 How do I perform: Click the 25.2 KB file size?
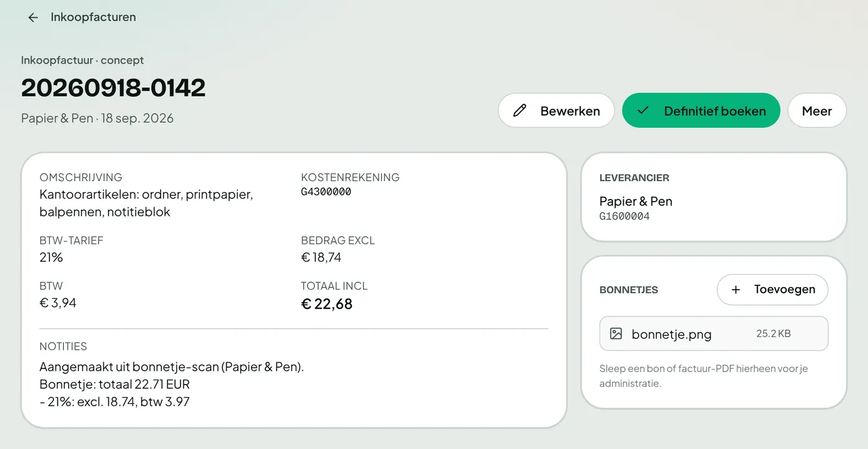pos(773,334)
